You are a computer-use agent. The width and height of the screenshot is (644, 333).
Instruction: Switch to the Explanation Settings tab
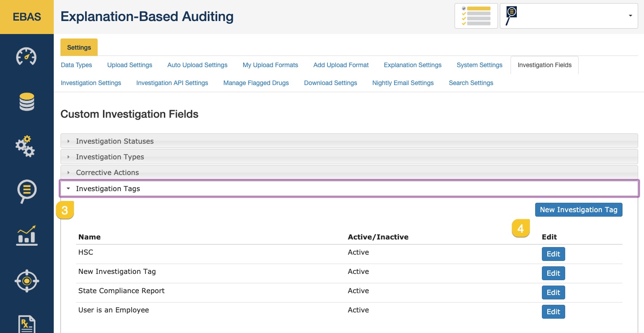[x=412, y=65]
